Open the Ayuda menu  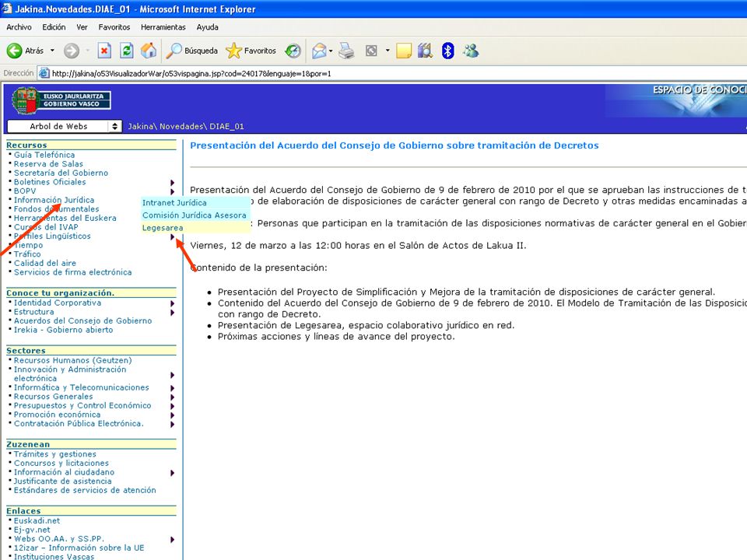tap(207, 27)
